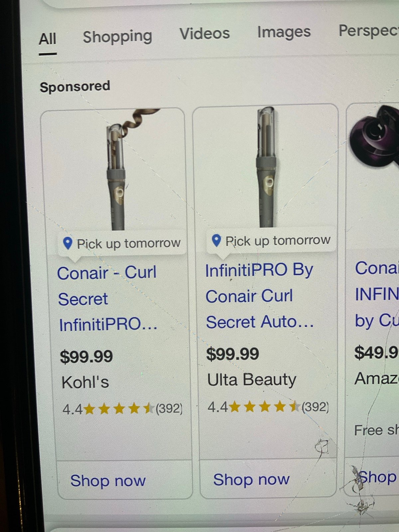The height and width of the screenshot is (532, 399).
Task: Click the Kohl's Pick up tomorrow badge
Action: pyautogui.click(x=122, y=244)
